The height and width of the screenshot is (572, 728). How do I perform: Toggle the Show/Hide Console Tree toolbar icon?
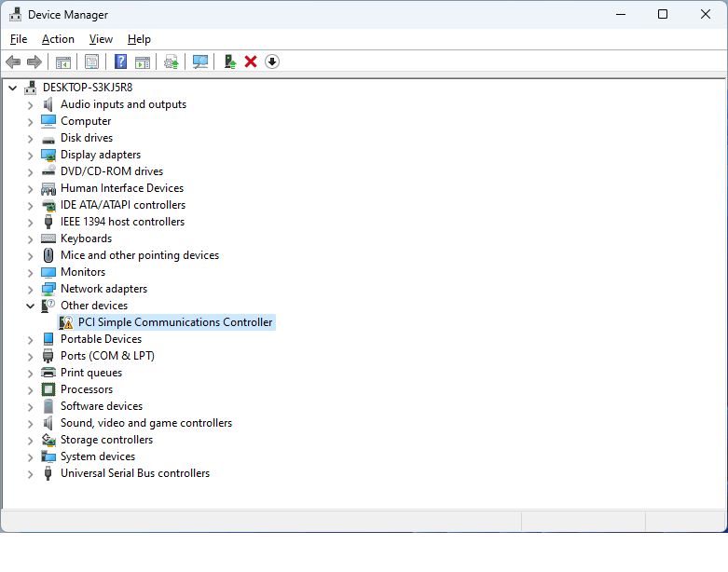tap(63, 61)
